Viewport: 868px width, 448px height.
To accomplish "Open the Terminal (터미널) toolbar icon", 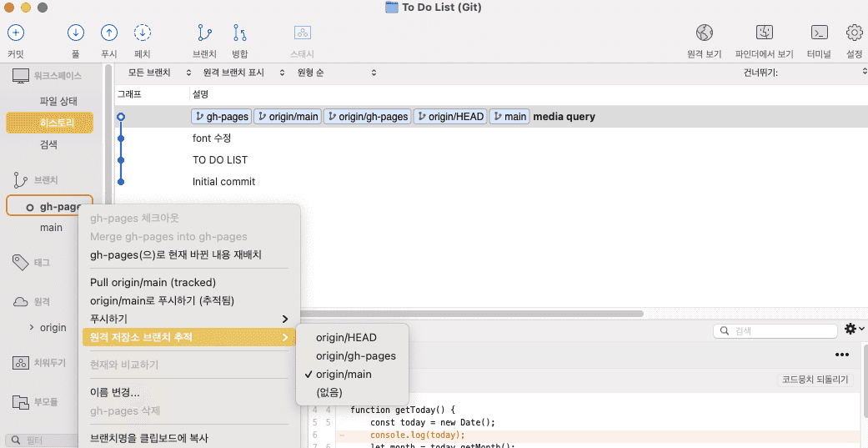I will [x=819, y=33].
